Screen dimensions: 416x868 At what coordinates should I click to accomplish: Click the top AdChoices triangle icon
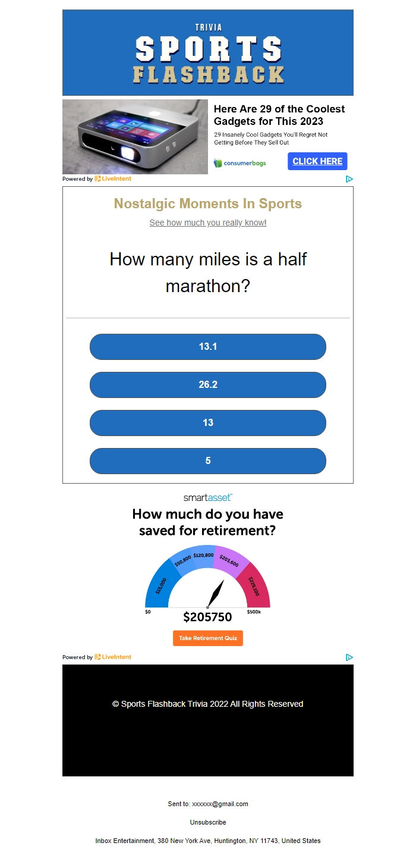click(349, 178)
